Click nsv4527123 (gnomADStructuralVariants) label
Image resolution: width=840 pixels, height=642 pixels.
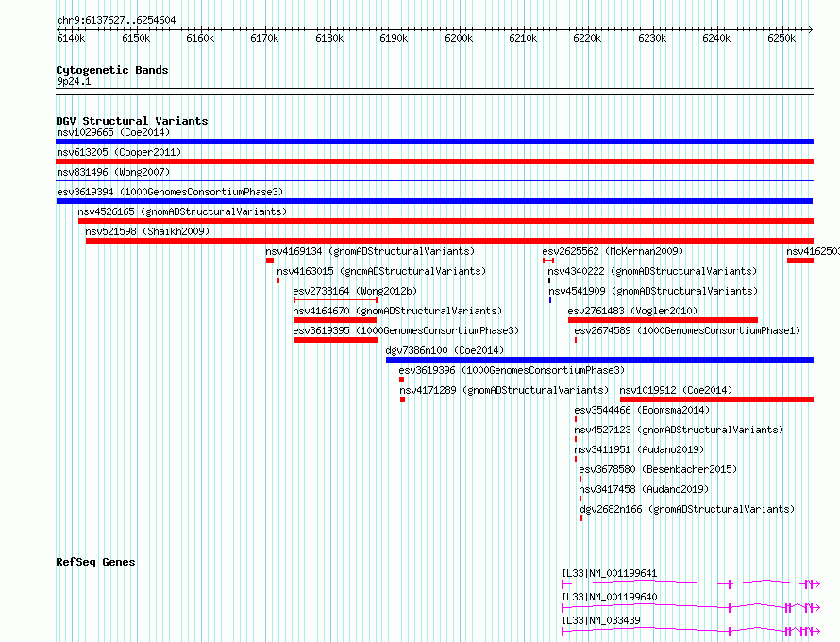click(x=679, y=430)
